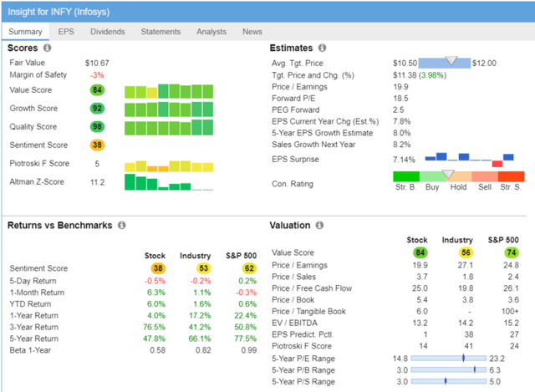Click the Price / Free Cash Flow label

click(312, 288)
